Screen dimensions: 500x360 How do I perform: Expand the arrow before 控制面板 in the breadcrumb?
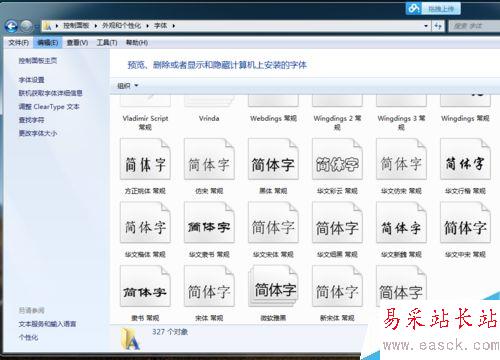pyautogui.click(x=57, y=26)
